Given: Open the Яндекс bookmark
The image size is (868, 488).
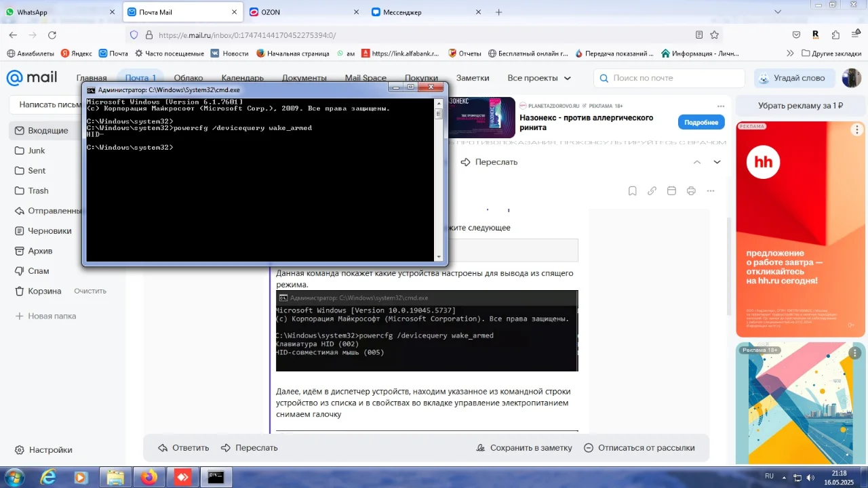Looking at the screenshot, I should coord(76,54).
